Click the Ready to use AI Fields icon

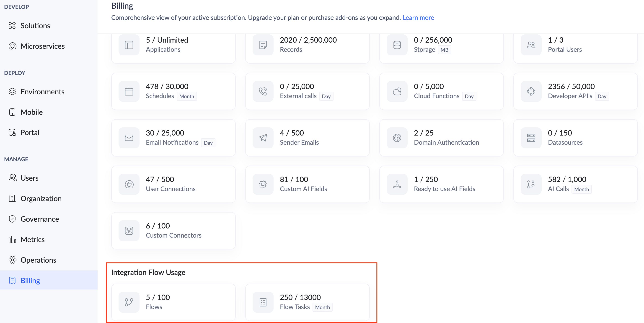click(x=397, y=184)
